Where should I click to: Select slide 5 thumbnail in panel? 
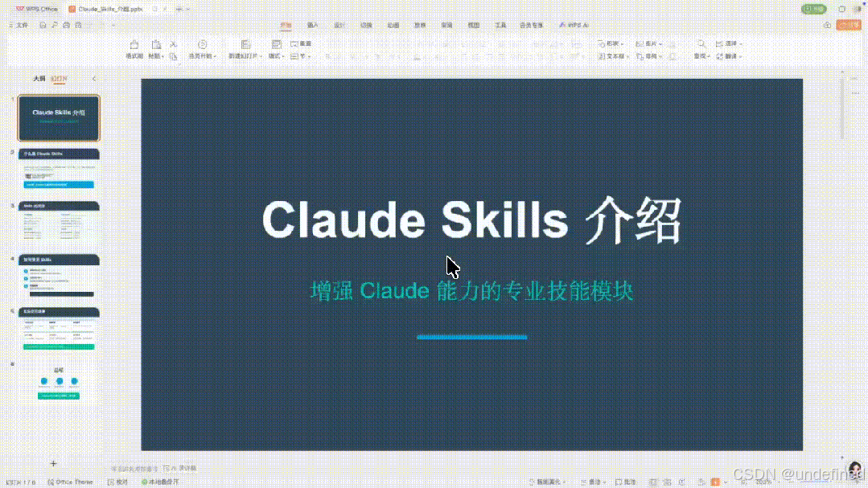coord(59,329)
